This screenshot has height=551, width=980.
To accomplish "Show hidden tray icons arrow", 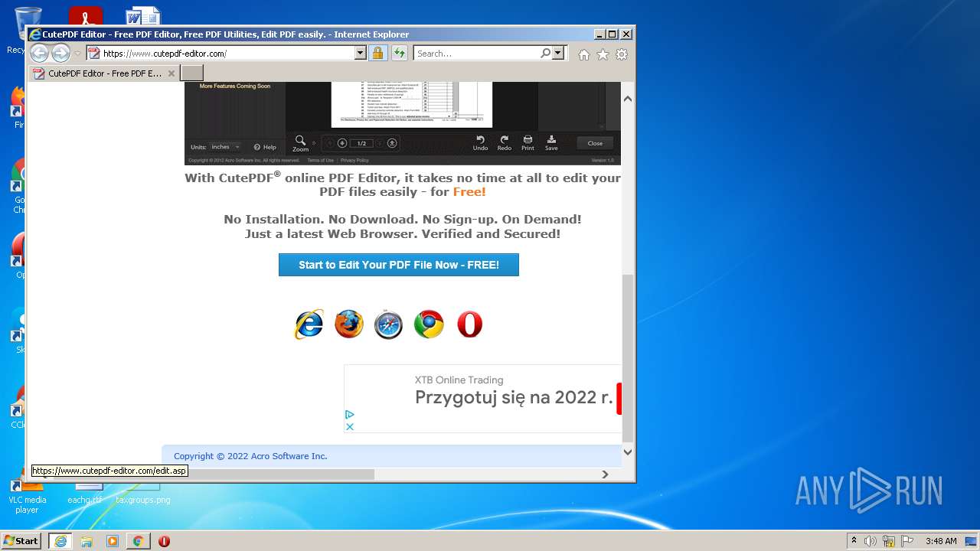I will (854, 541).
